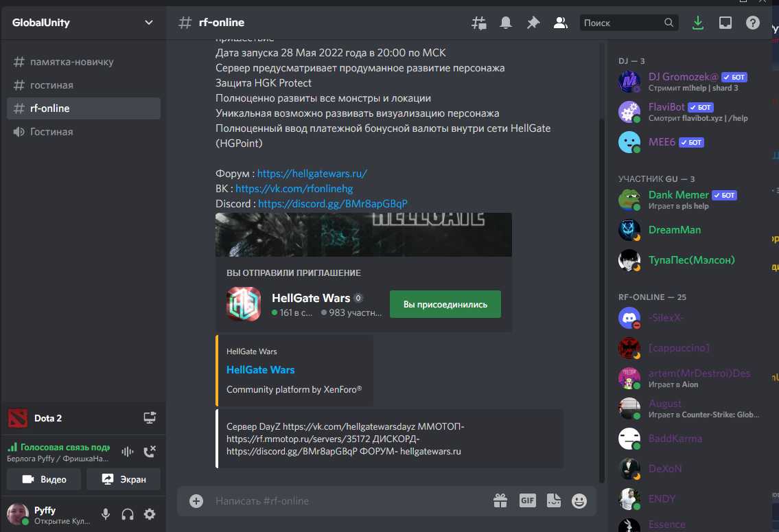
Task: Open the hellgatewars.ru forum link
Action: [312, 174]
